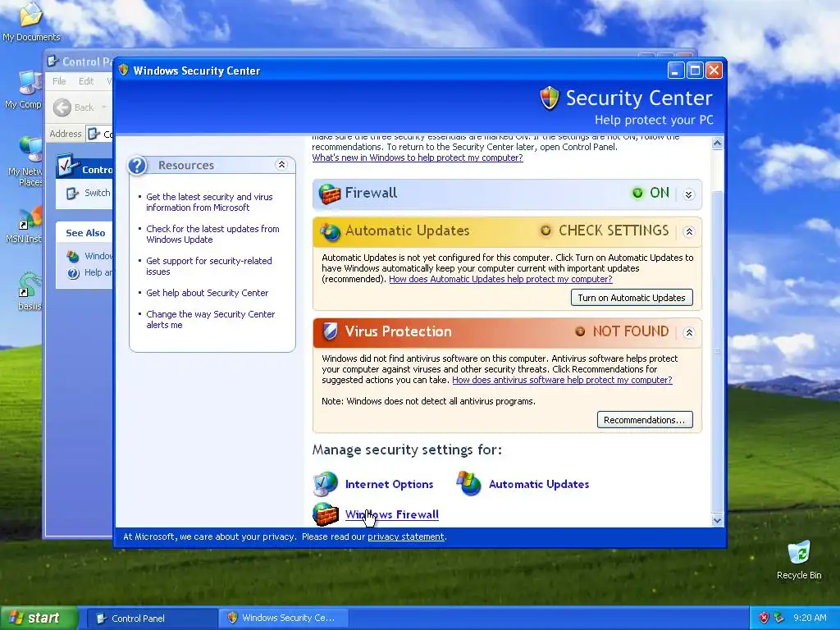
Task: Click What's new in Windows link
Action: tap(418, 157)
